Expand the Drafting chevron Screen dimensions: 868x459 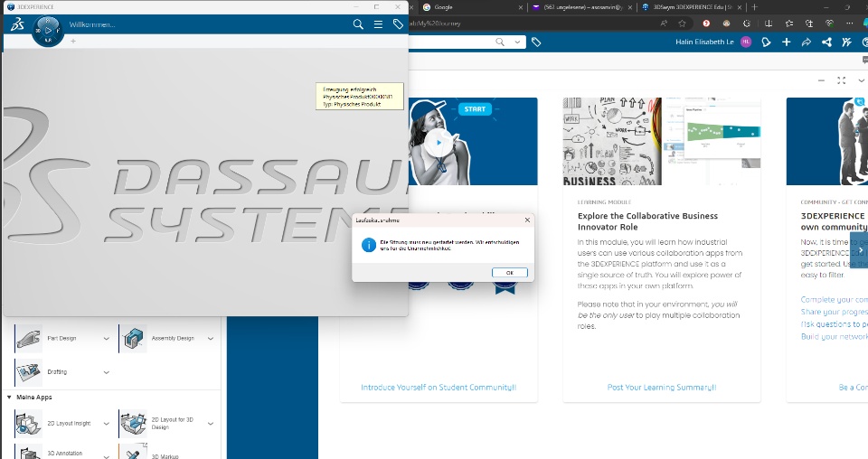coord(107,373)
